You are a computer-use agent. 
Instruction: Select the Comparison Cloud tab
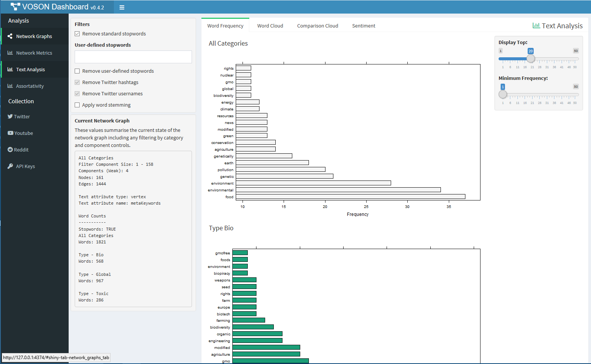pos(318,26)
